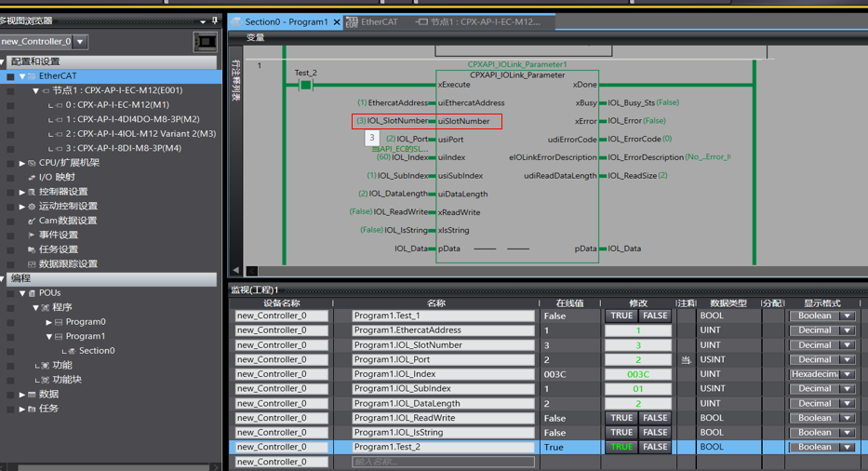Screen dimensions: 868x471
Task: Edit the modify value for Program1.IOL_Index
Action: (637, 374)
